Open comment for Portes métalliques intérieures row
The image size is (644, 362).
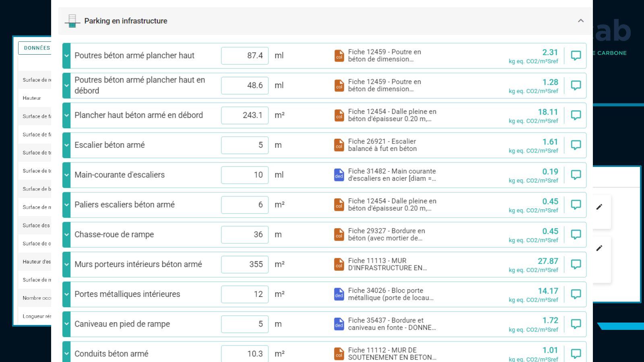[x=576, y=294]
